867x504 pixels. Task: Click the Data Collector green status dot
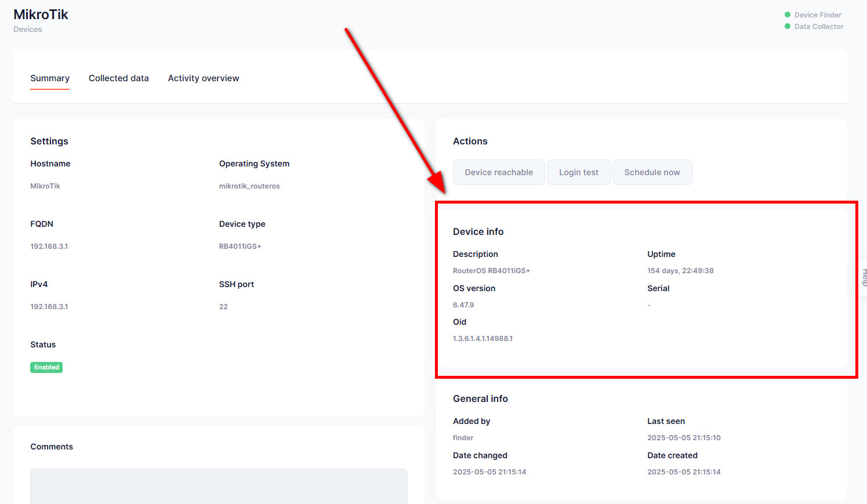tap(788, 26)
